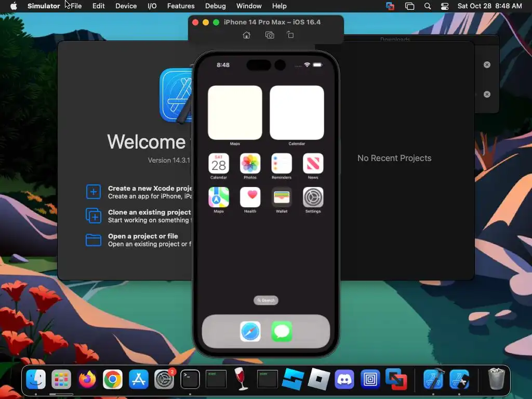Screen dimensions: 532x399
Task: Open iPhone Settings app
Action: [x=313, y=197]
